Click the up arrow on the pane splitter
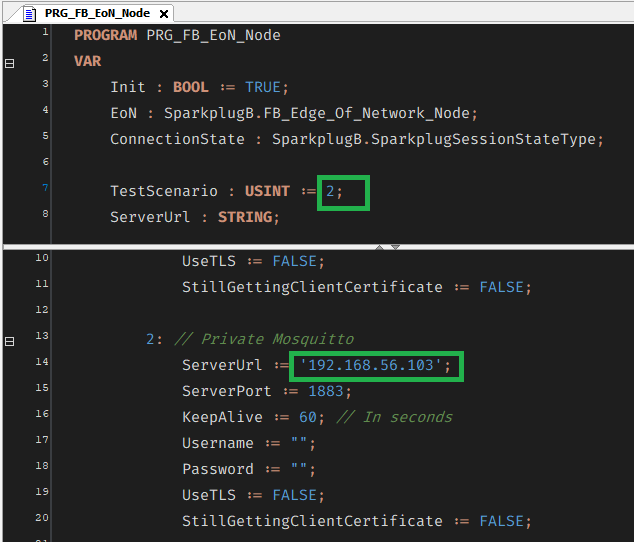The image size is (634, 542). pyautogui.click(x=379, y=246)
